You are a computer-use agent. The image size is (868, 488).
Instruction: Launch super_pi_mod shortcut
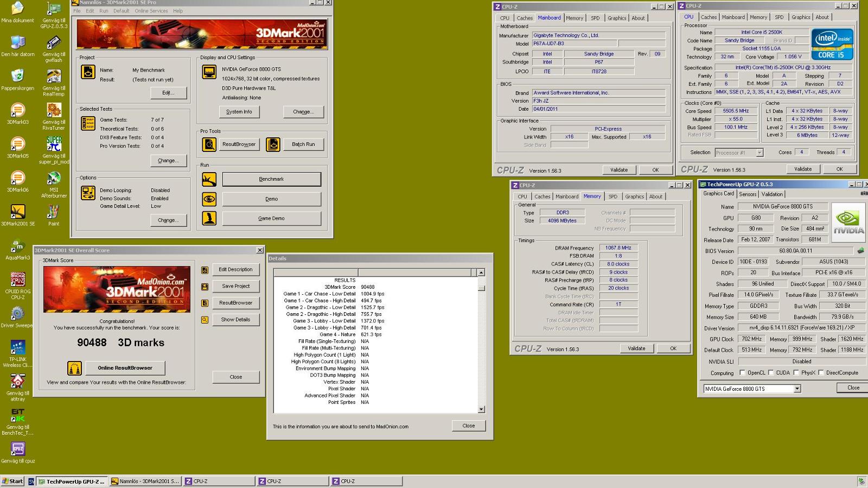coord(54,150)
